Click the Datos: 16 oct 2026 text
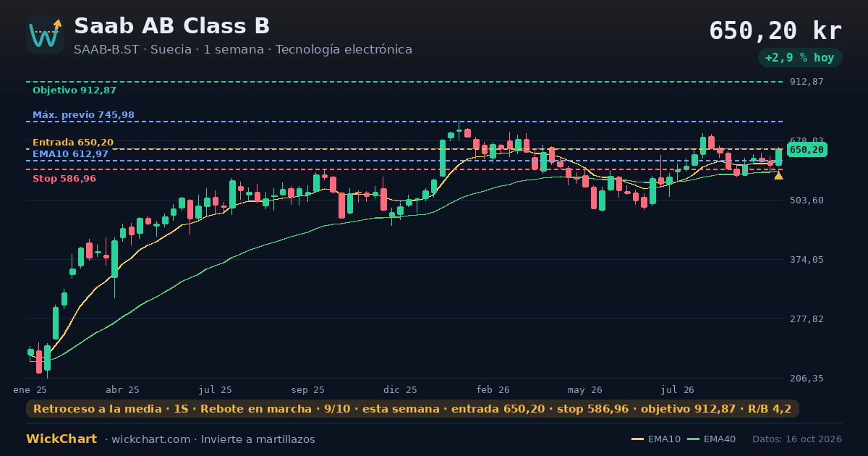Image resolution: width=868 pixels, height=456 pixels. [x=797, y=439]
